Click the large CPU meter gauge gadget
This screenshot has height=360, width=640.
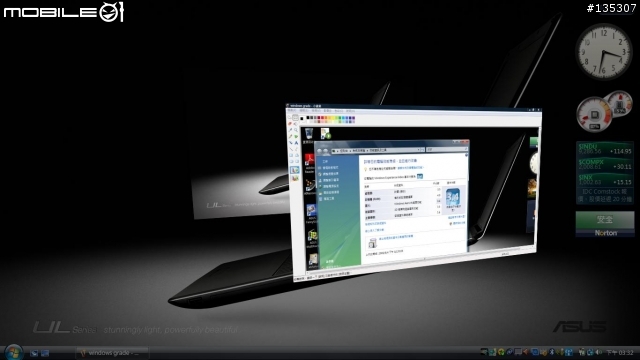click(x=594, y=114)
